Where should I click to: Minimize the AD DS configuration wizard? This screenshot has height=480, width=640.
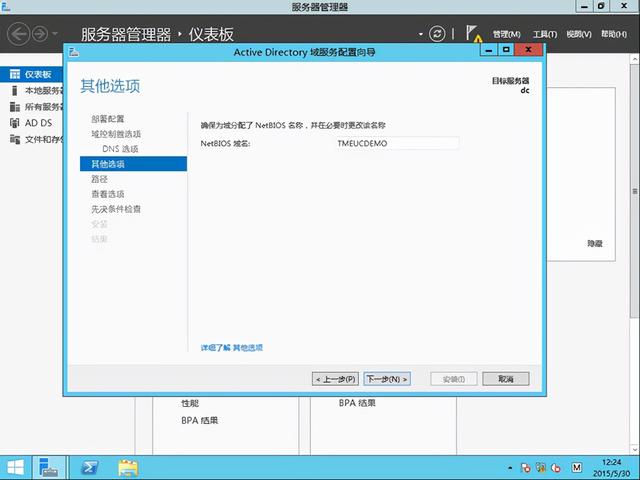489,50
